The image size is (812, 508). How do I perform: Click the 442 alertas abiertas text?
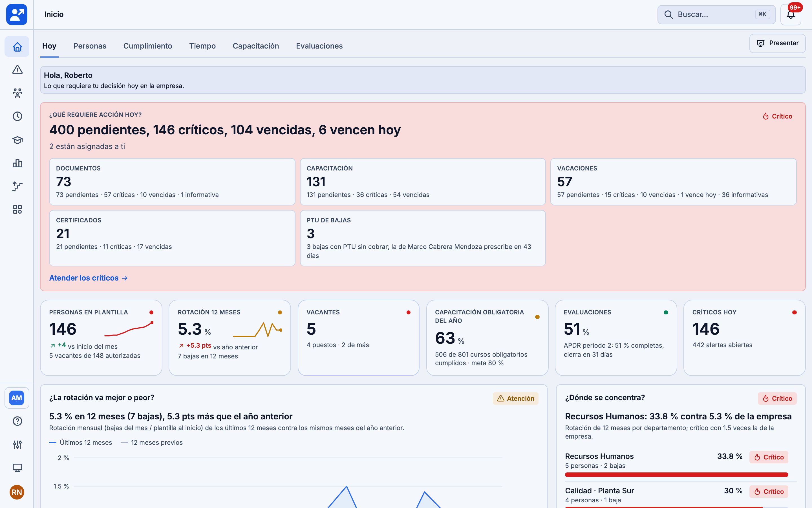pyautogui.click(x=722, y=345)
